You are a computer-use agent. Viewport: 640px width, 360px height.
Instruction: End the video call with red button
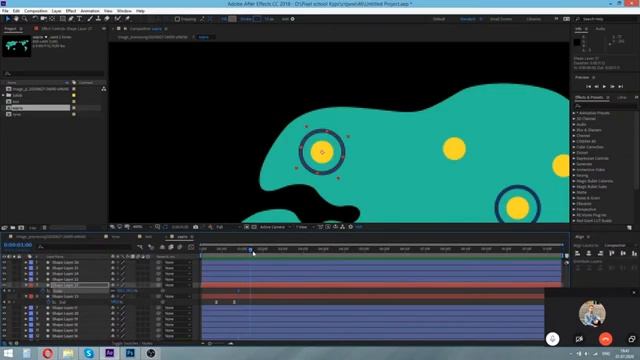[605, 339]
